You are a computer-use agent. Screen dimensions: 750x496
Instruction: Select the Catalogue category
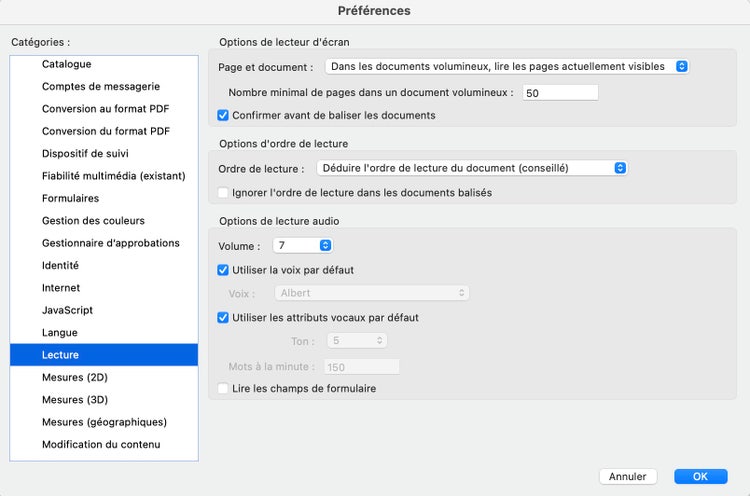[x=67, y=64]
